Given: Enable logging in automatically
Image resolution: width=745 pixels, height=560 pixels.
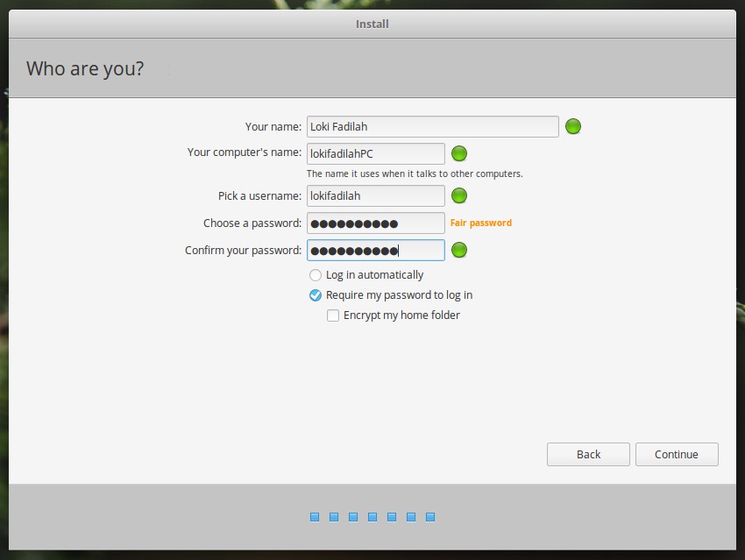Looking at the screenshot, I should pyautogui.click(x=315, y=274).
